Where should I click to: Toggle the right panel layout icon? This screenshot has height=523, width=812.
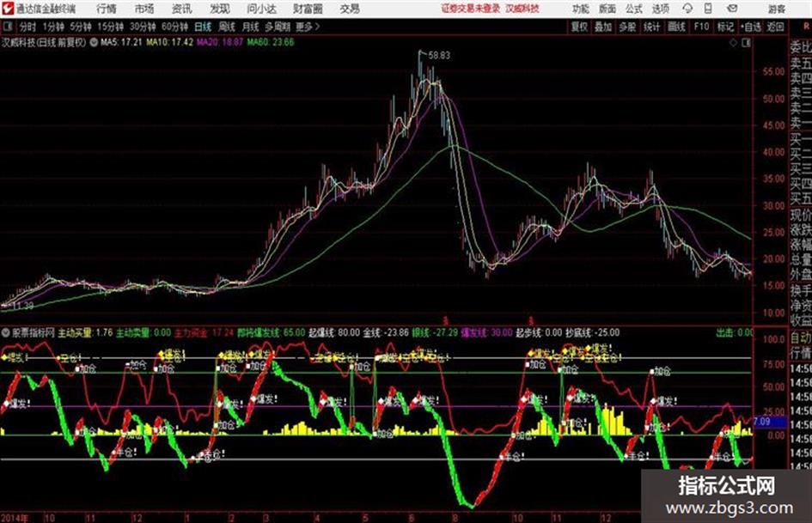point(746,43)
